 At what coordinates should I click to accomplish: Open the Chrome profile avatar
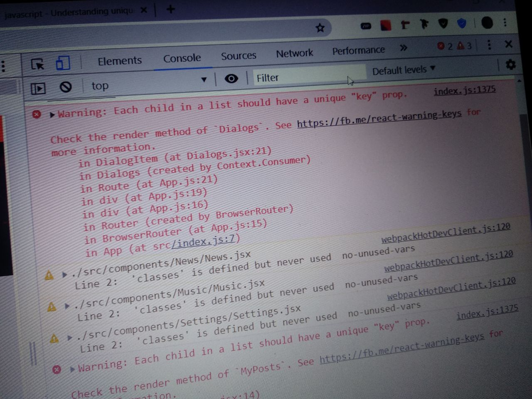[x=487, y=22]
